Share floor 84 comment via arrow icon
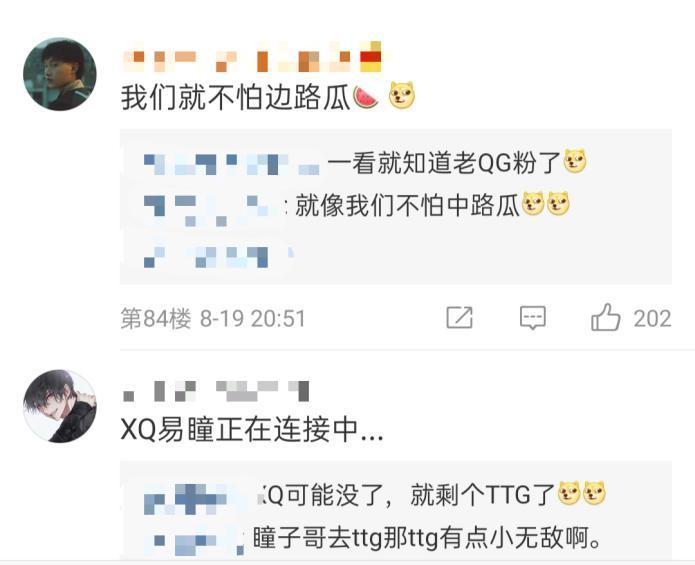695x565 pixels. pos(460,318)
